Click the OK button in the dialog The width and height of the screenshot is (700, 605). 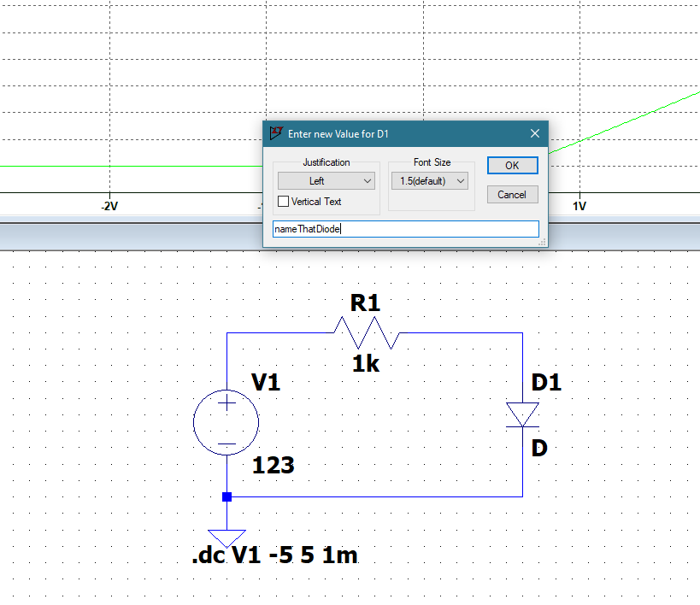(512, 165)
